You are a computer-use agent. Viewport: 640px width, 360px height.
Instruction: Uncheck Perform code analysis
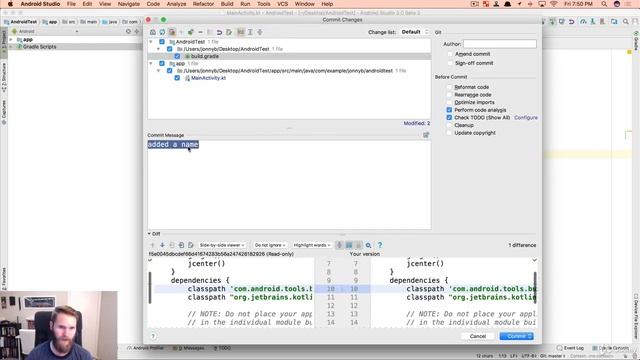pyautogui.click(x=449, y=110)
